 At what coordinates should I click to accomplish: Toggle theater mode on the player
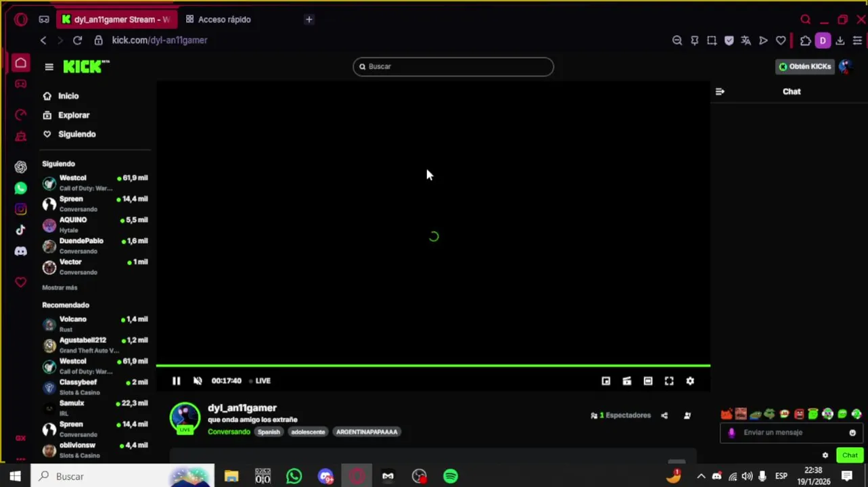tap(648, 381)
